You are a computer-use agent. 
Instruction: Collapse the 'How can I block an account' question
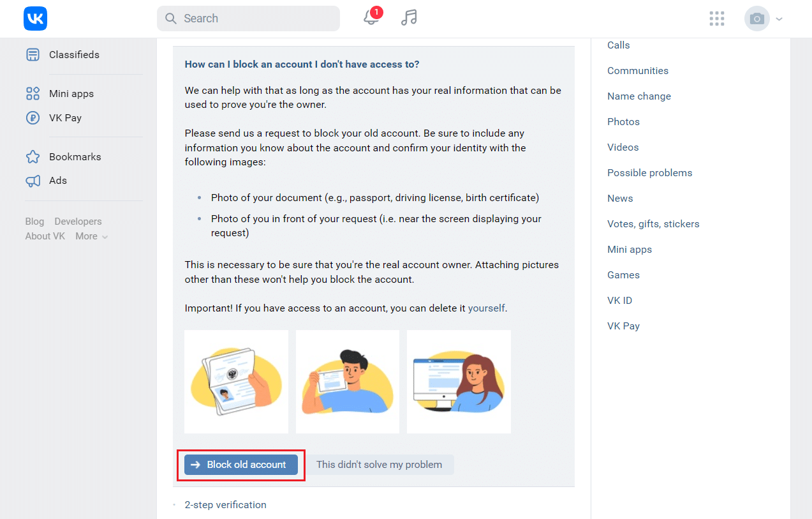click(302, 64)
